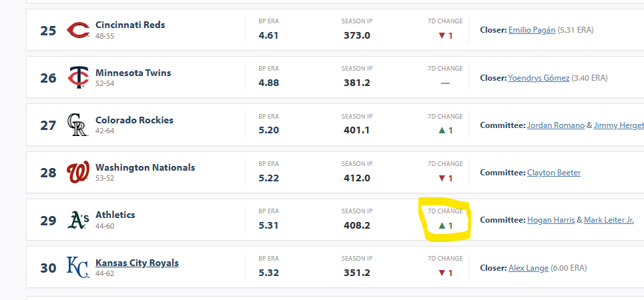644x300 pixels.
Task: Select the Minnesota Twins team name
Action: 133,73
